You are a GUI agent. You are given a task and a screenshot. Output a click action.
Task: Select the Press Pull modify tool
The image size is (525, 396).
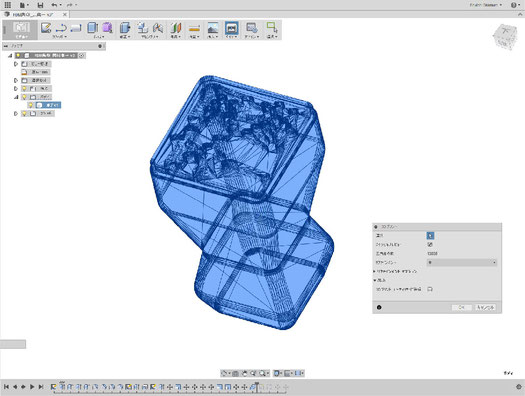[x=125, y=27]
